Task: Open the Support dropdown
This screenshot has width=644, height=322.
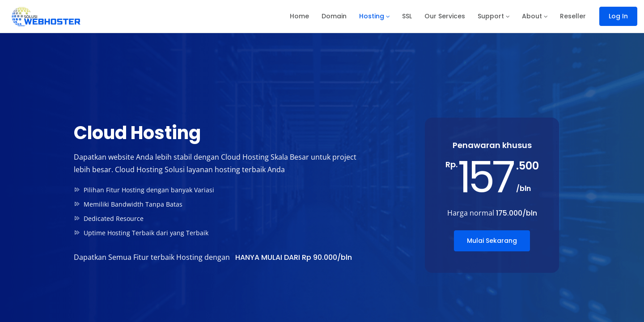Action: 493,16
